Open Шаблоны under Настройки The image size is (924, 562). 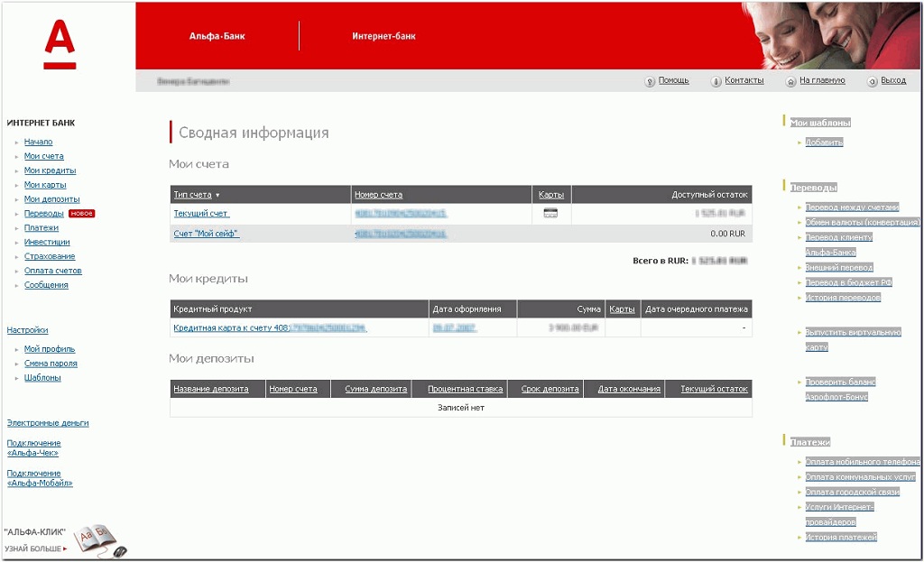click(x=42, y=378)
